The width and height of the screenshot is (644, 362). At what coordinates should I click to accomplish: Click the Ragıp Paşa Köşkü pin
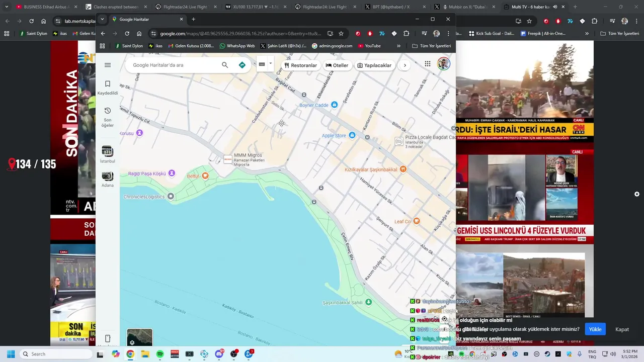click(x=172, y=173)
